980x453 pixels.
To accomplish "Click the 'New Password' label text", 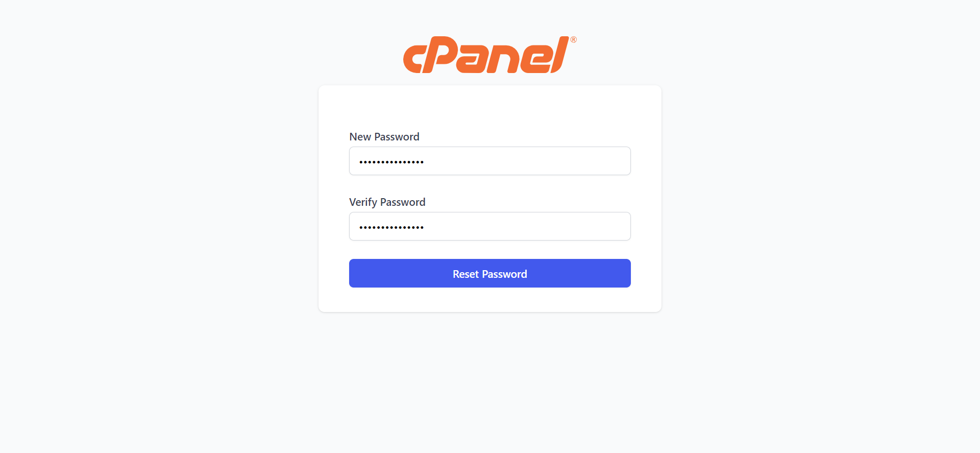I will [x=384, y=136].
